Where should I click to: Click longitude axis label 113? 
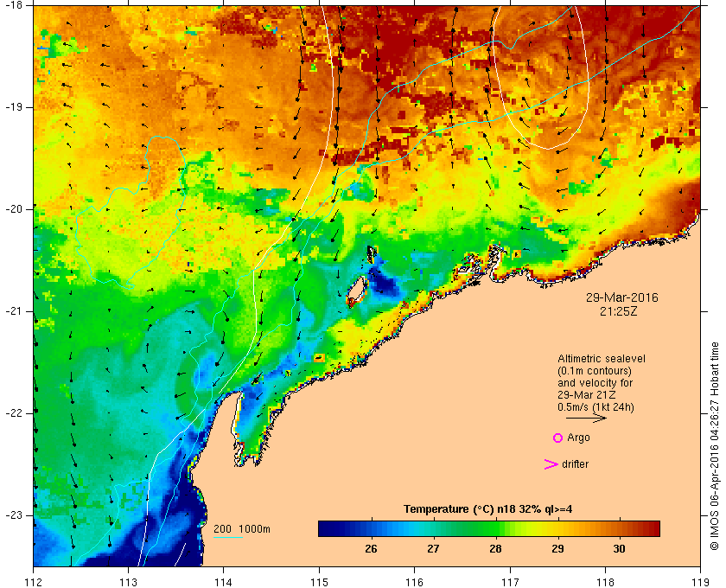[x=128, y=583]
